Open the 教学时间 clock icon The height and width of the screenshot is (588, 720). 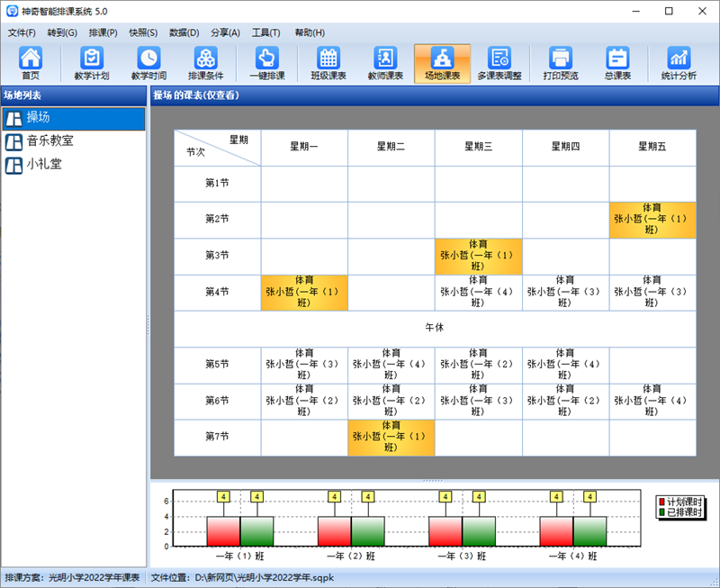click(x=148, y=63)
